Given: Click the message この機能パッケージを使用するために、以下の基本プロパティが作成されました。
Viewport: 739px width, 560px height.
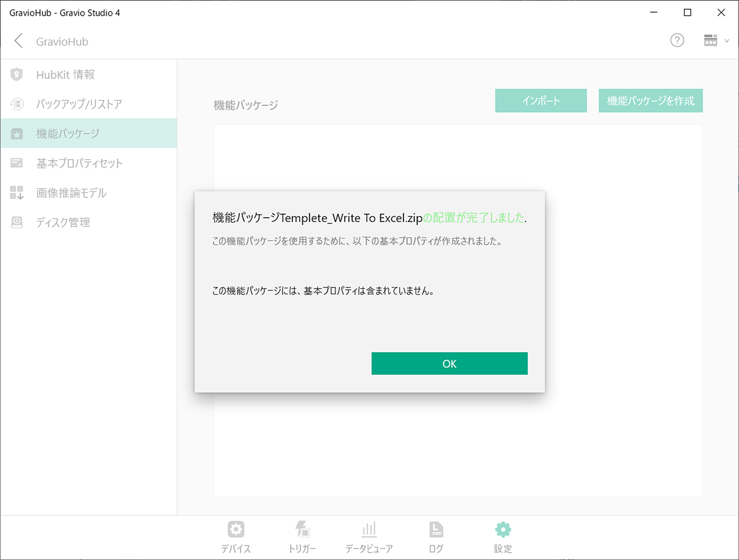Looking at the screenshot, I should (357, 241).
